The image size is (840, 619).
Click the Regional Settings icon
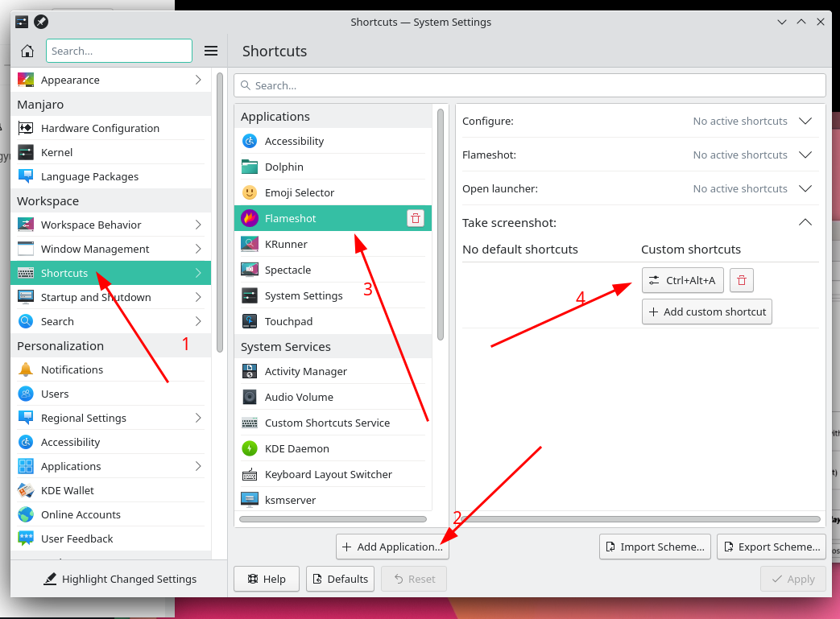point(26,418)
